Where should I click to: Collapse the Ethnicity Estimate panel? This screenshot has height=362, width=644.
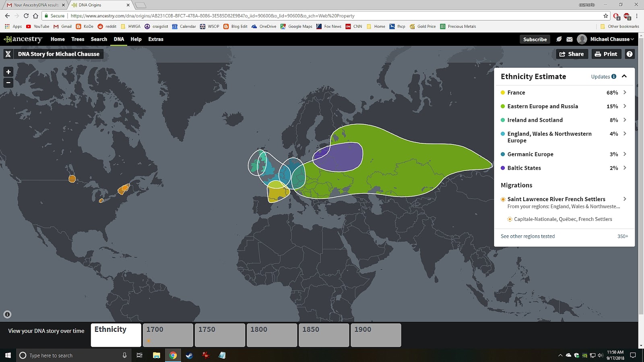(624, 76)
